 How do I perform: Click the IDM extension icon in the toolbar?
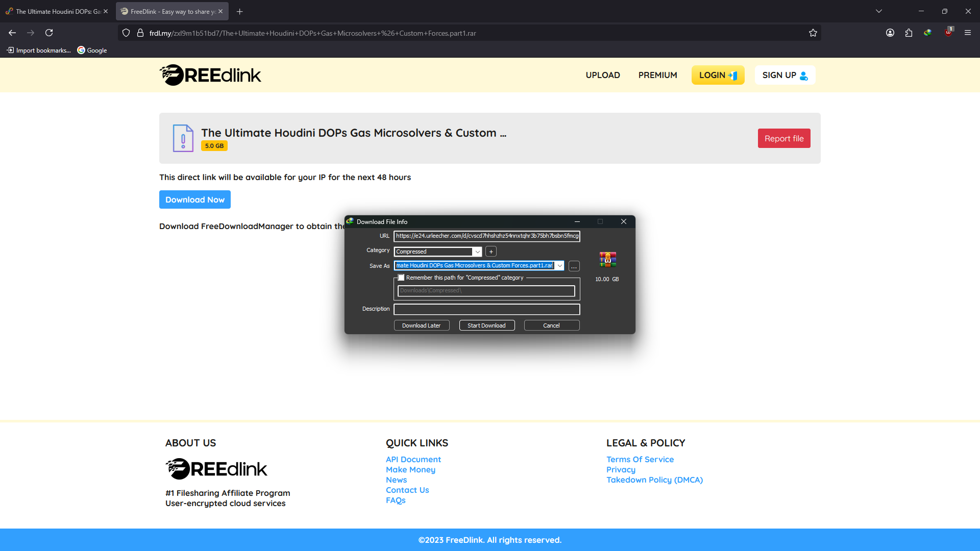pos(928,33)
